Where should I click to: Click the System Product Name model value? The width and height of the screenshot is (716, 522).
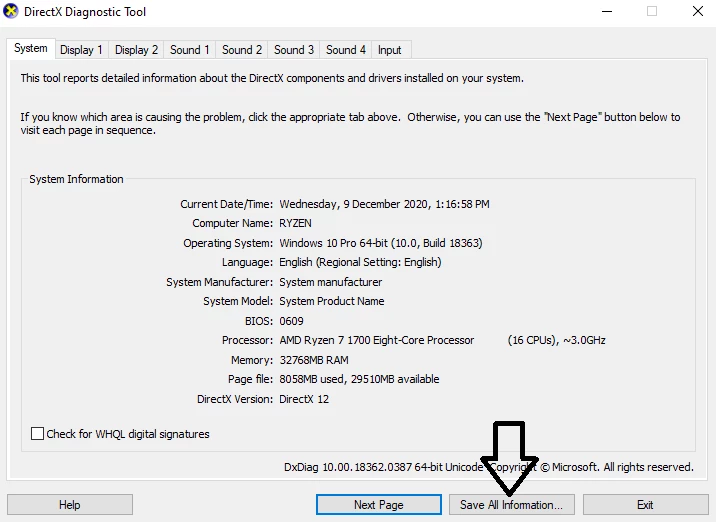(x=332, y=301)
